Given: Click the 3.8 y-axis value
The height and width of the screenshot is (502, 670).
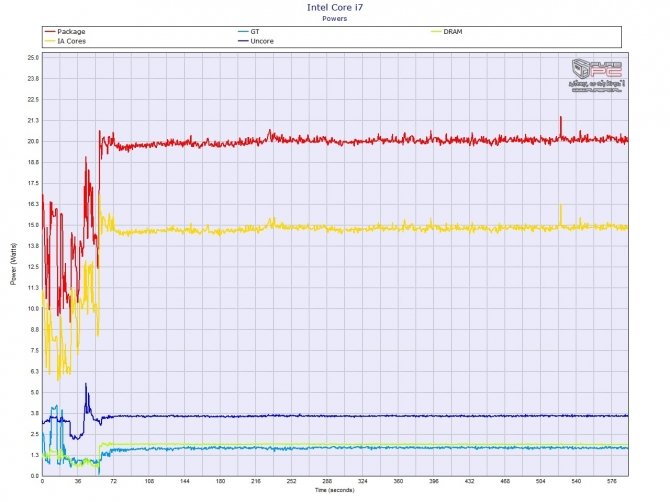Looking at the screenshot, I should [35, 414].
